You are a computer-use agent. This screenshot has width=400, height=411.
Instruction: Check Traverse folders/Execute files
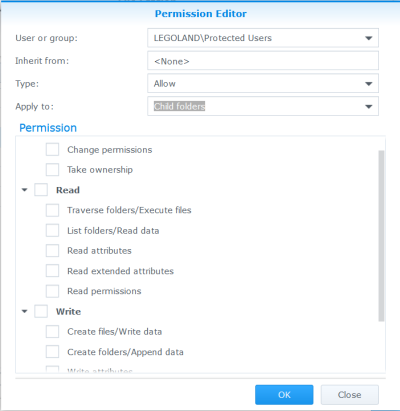52,210
